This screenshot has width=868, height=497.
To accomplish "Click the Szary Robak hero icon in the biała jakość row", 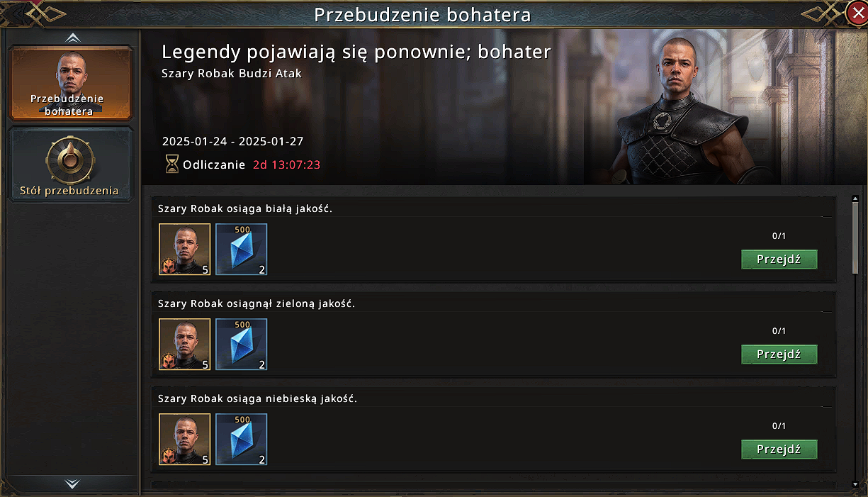I will point(185,250).
